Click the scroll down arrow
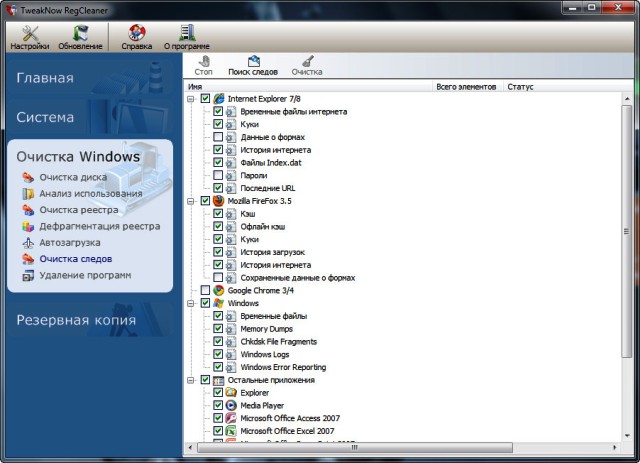Viewport: 640px width, 463px height. point(627,436)
